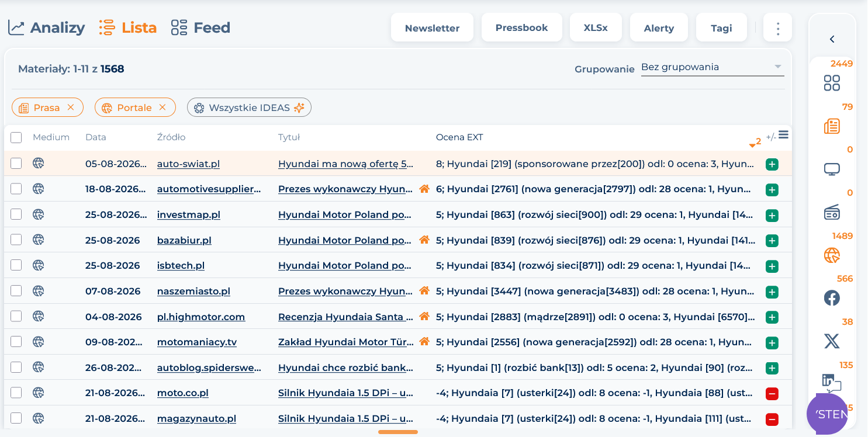Switch to the Feed tab
The width and height of the screenshot is (868, 437).
point(200,27)
